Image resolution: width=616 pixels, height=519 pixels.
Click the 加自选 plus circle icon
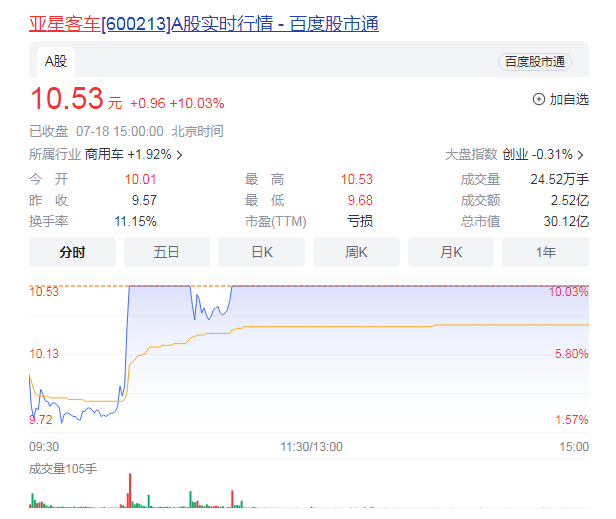[539, 99]
